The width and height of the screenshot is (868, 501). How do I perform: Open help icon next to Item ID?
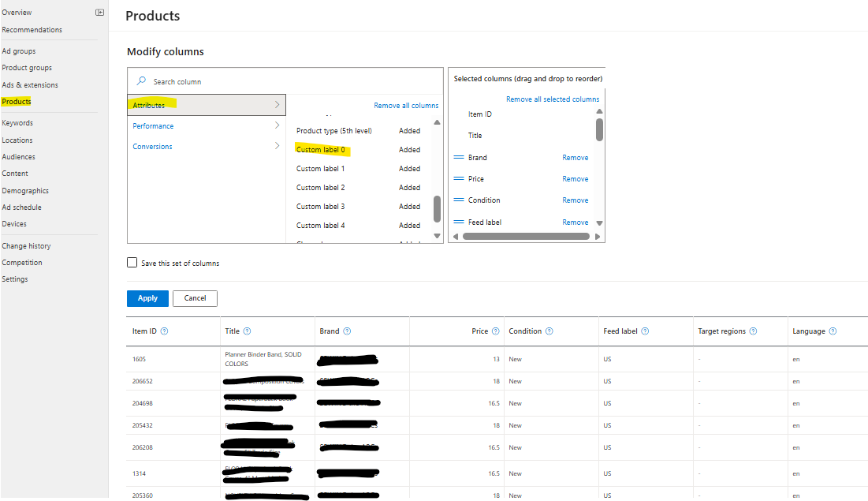pos(165,331)
